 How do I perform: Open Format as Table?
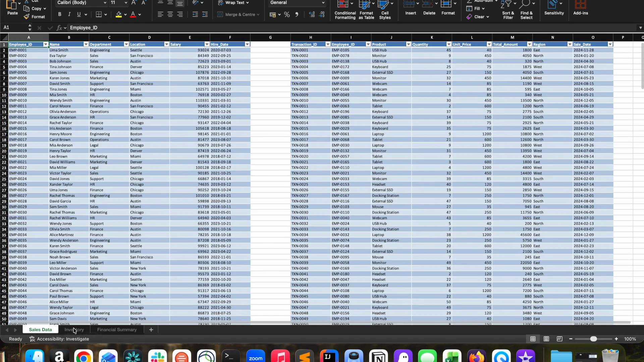(366, 10)
